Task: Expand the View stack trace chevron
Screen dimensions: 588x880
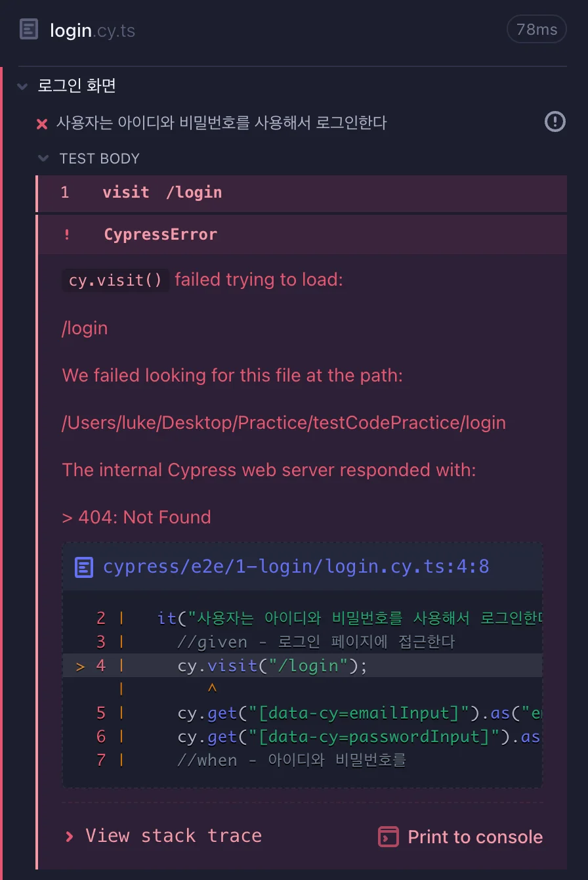Action: coord(69,837)
